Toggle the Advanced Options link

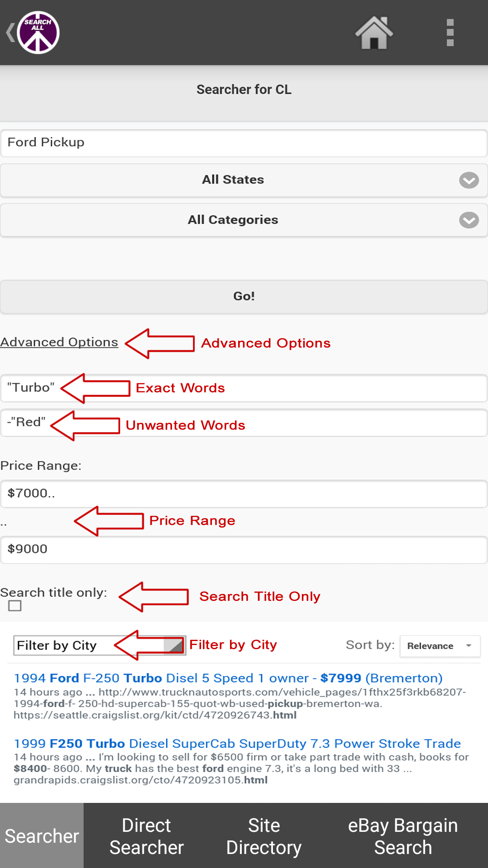coord(59,342)
